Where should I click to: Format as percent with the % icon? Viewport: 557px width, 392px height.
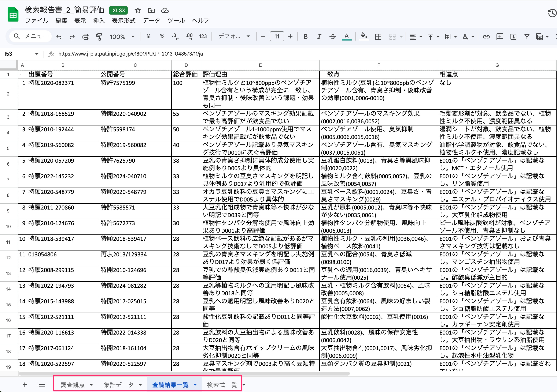point(162,37)
